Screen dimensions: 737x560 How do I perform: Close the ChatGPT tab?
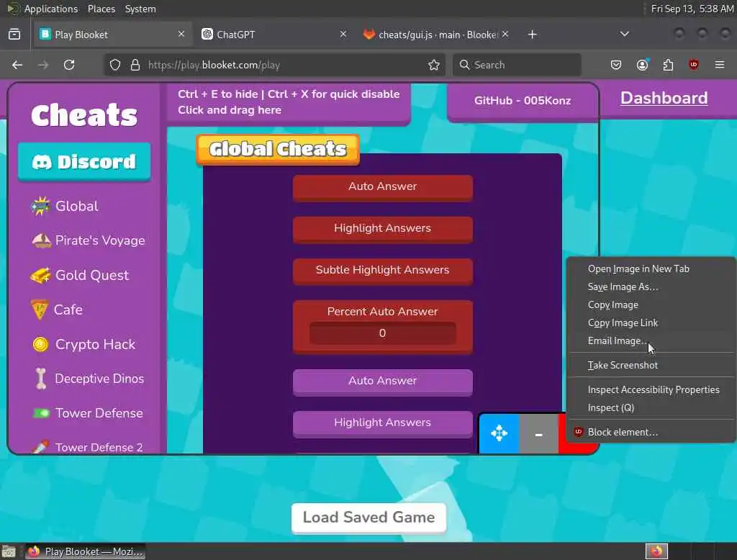(x=343, y=34)
